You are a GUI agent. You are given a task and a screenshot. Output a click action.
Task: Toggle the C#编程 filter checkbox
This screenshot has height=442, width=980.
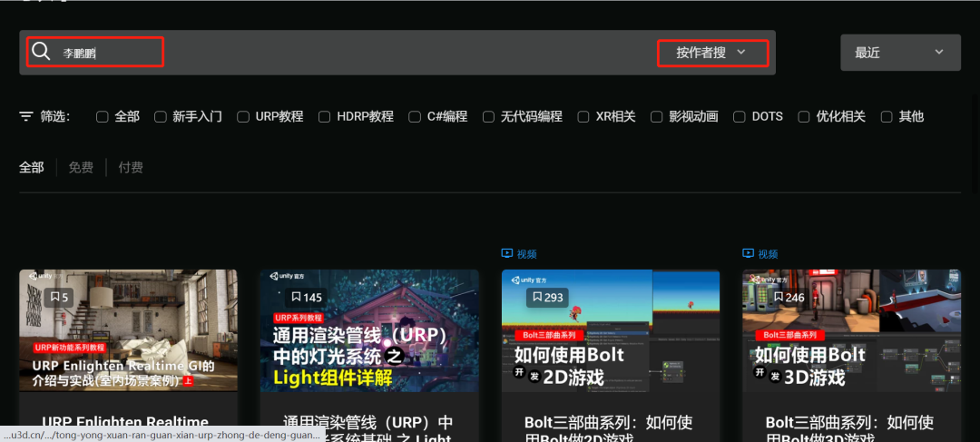(x=416, y=116)
